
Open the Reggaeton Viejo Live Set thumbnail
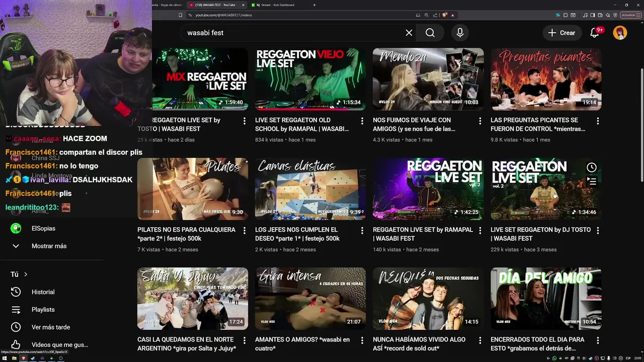pos(310,79)
